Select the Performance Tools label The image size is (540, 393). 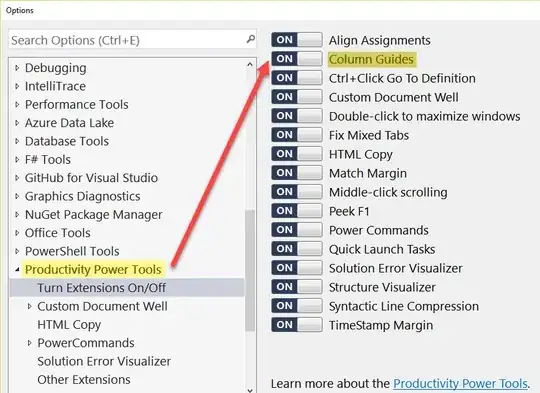click(76, 104)
